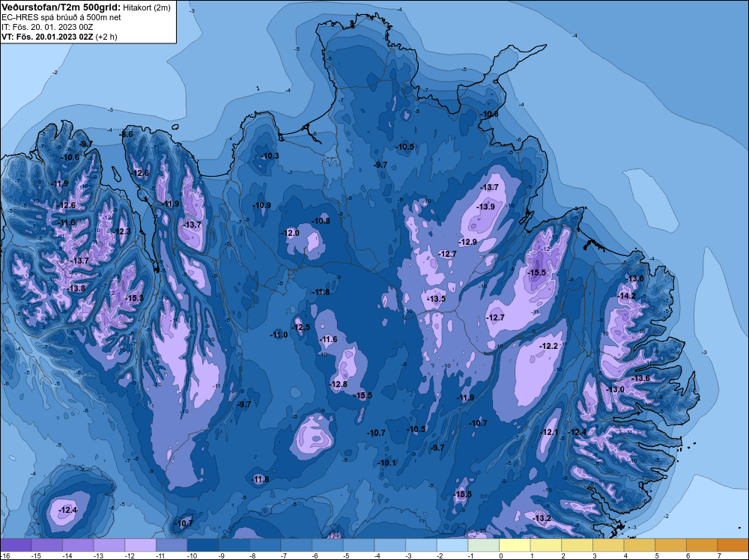Click the -12.0 temperature label

tap(291, 233)
